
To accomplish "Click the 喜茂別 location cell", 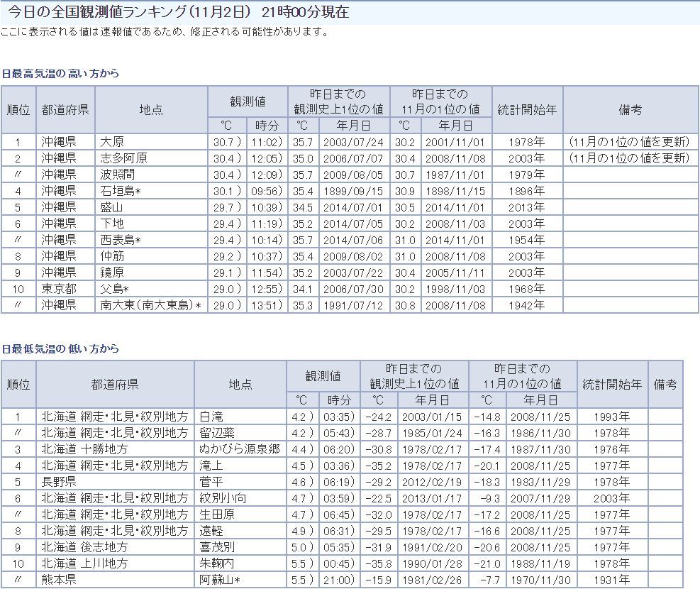I will [x=240, y=547].
